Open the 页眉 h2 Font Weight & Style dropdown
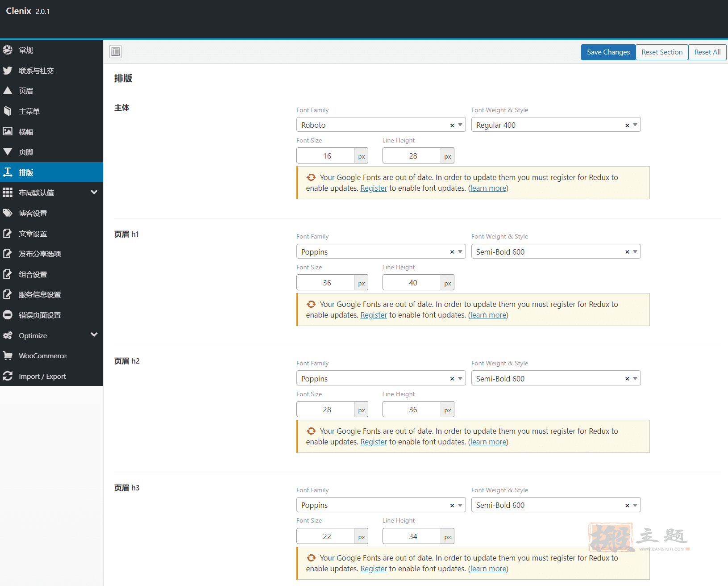This screenshot has width=728, height=586. click(556, 378)
